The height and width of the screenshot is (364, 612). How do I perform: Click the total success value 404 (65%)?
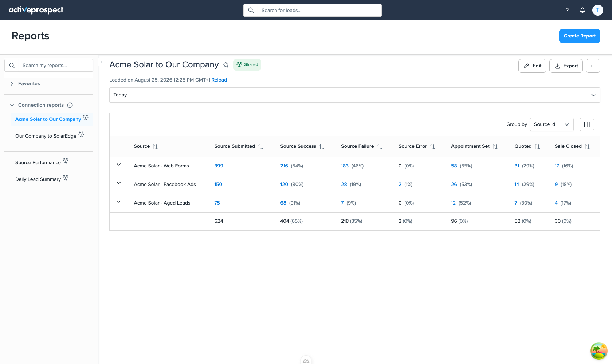[x=291, y=221]
